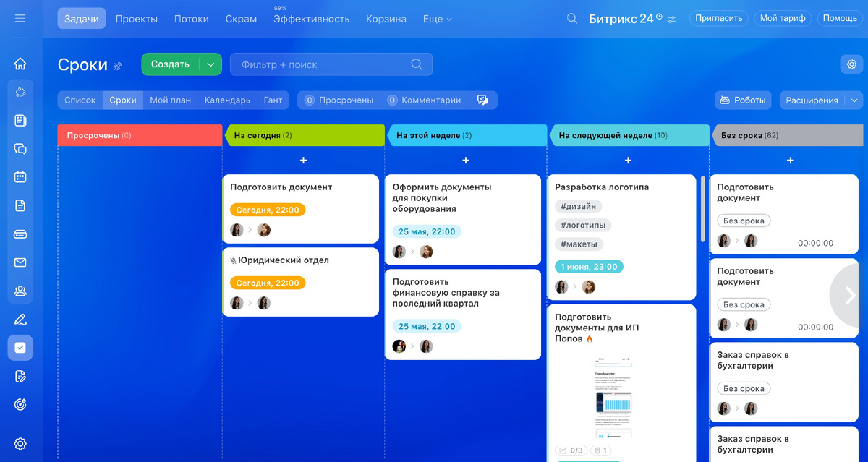Viewport: 868px width, 462px height.
Task: Open the e-signature document icon in the sidebar
Action: coord(20,375)
